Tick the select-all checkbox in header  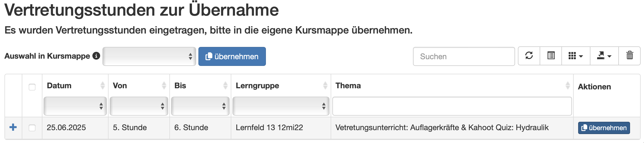click(32, 87)
